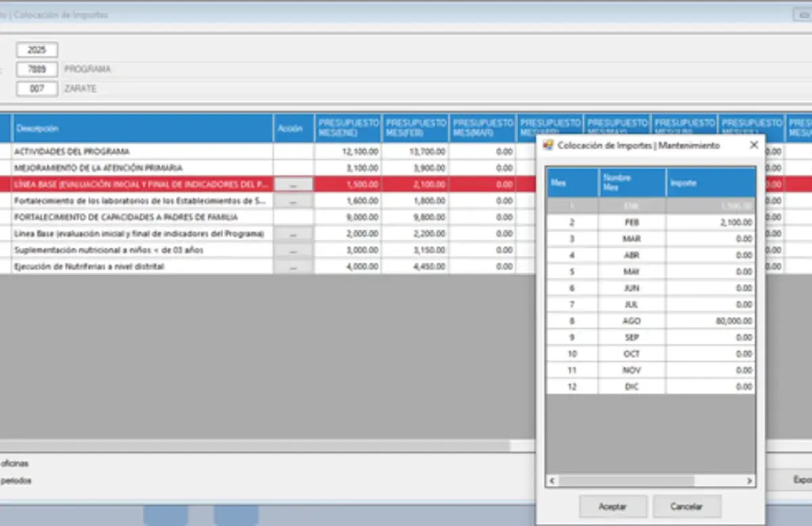Click the PRESUPUESTO MES(MAR) column header
Viewport: 812px width, 526px height.
482,128
